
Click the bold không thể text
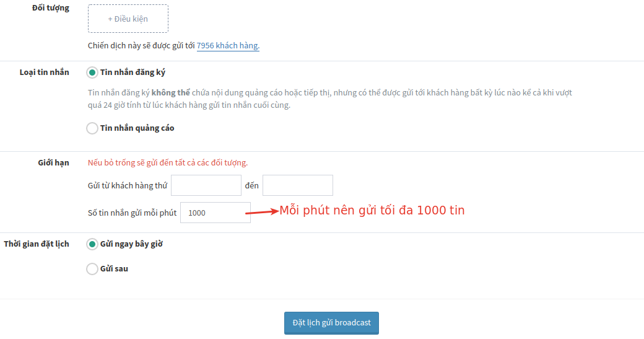(x=170, y=93)
